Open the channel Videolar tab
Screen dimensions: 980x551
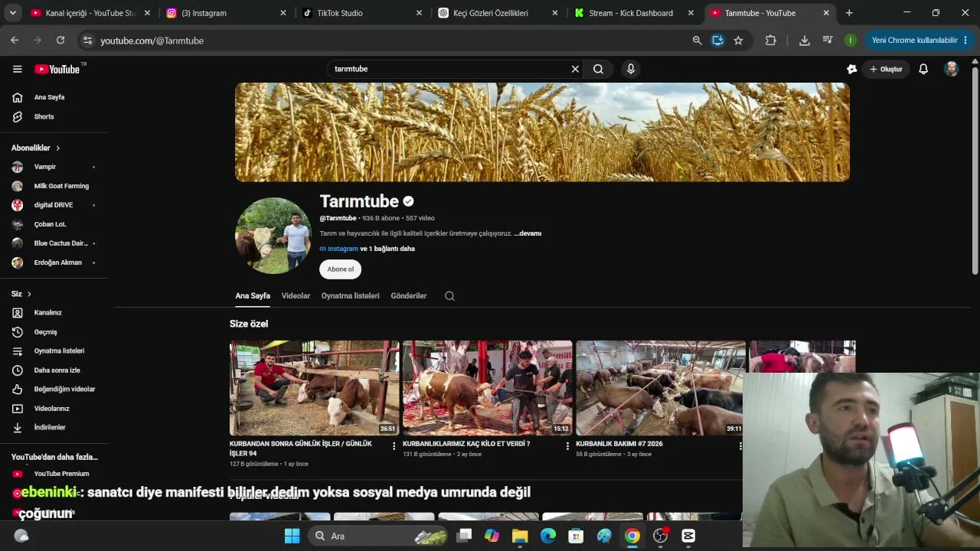296,296
